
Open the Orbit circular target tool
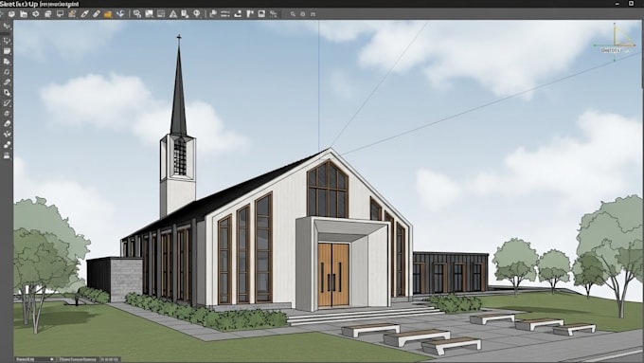pos(36,14)
